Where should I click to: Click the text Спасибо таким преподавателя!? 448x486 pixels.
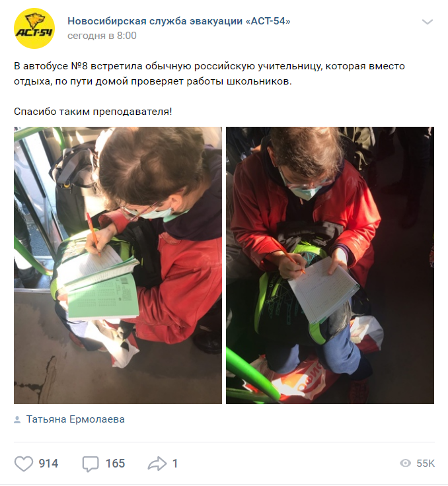pos(93,112)
